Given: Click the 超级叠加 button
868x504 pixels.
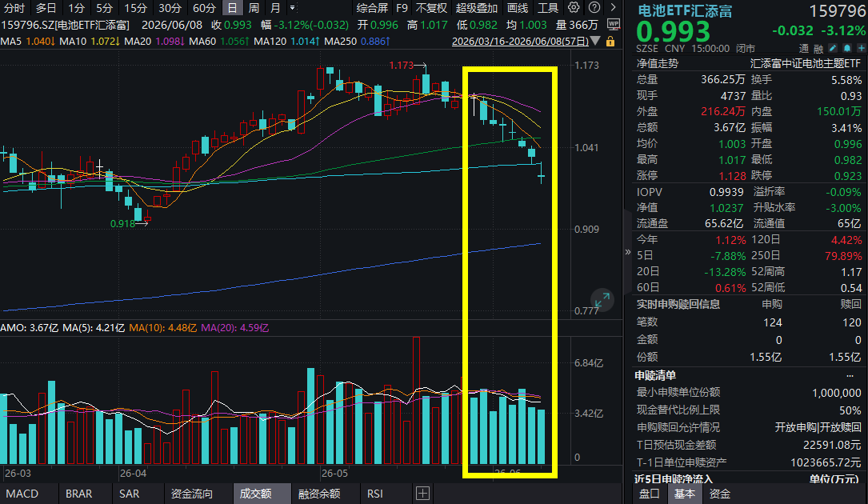Looking at the screenshot, I should [477, 8].
